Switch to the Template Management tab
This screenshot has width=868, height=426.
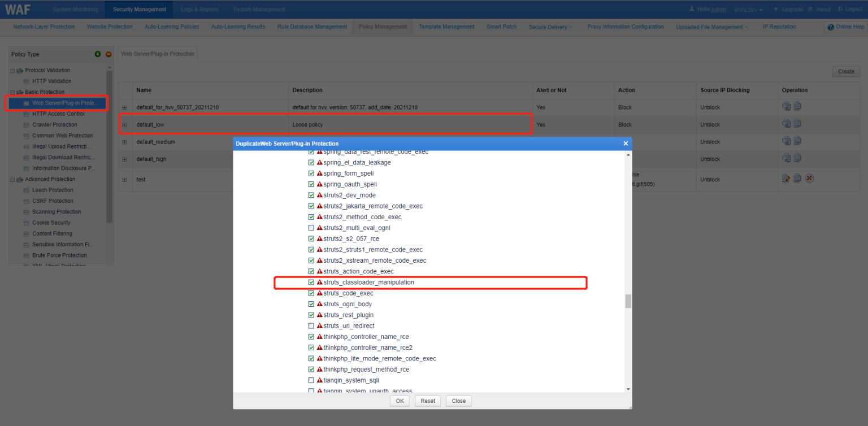click(446, 27)
